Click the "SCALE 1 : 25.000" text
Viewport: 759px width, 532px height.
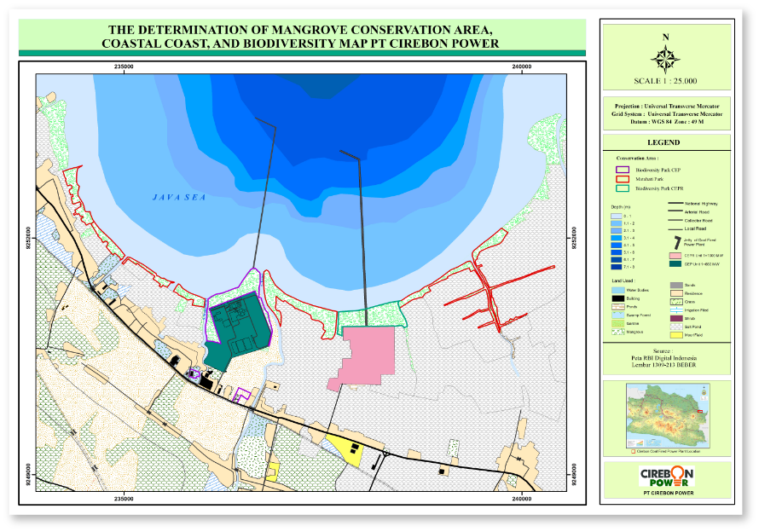click(665, 81)
